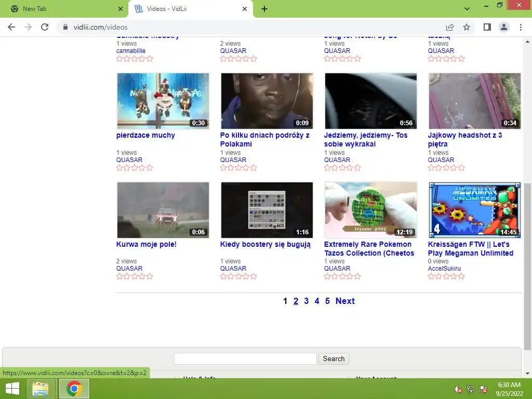Open QUASAR channel under pierdzace muchy
532x399 pixels.
[129, 160]
